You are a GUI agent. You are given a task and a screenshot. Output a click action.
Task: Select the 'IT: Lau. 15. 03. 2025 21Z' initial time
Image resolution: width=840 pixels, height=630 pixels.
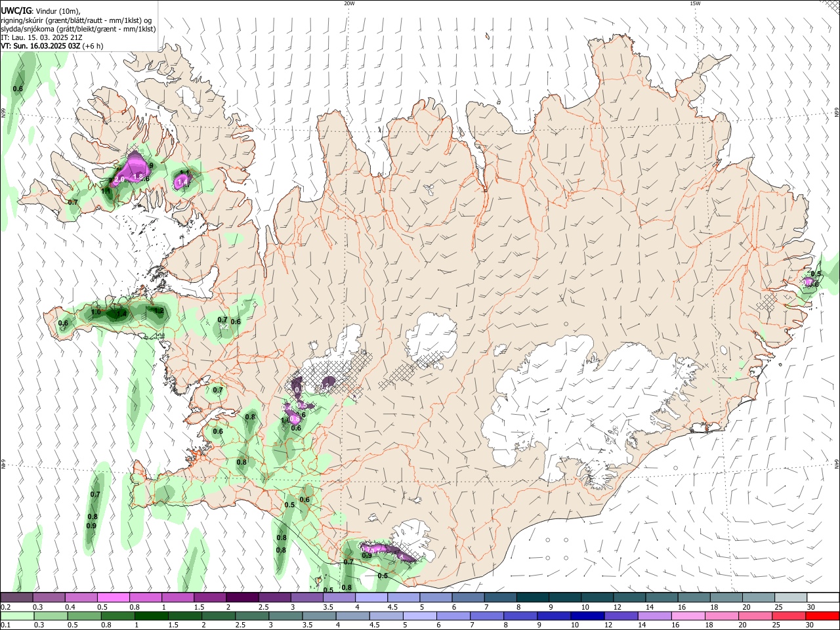[41, 37]
